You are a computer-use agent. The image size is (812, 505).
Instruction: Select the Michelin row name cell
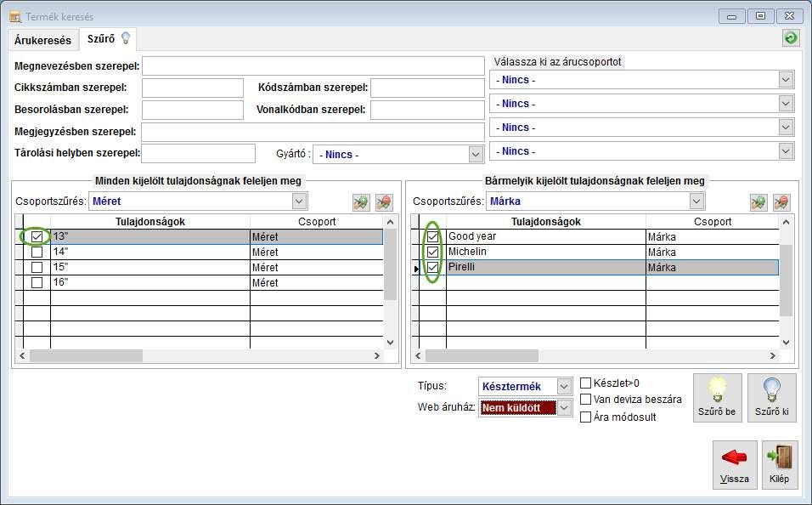546,252
